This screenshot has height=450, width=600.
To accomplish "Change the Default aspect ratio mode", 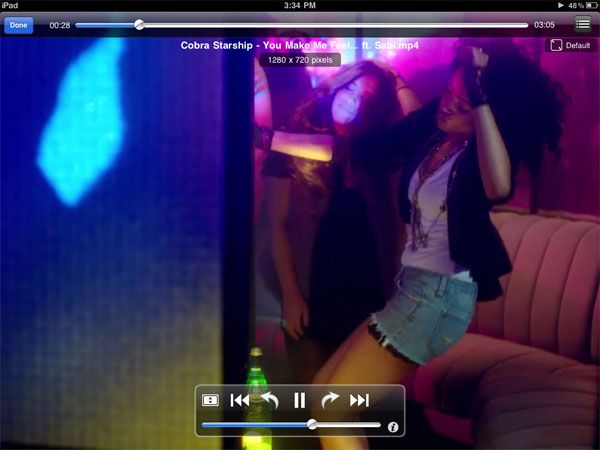I will tap(570, 45).
